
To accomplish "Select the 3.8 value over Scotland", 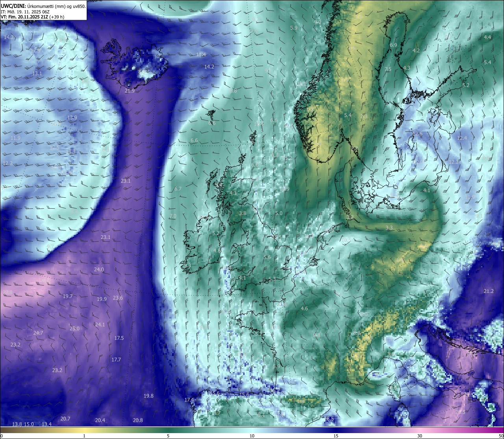I will coord(243,213).
